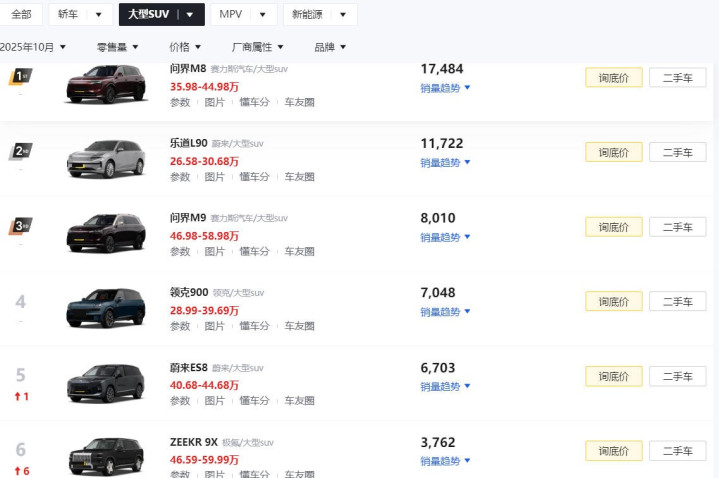This screenshot has width=719, height=478.
Task: Click 二手车 button for 蔚来ES8
Action: [x=684, y=376]
